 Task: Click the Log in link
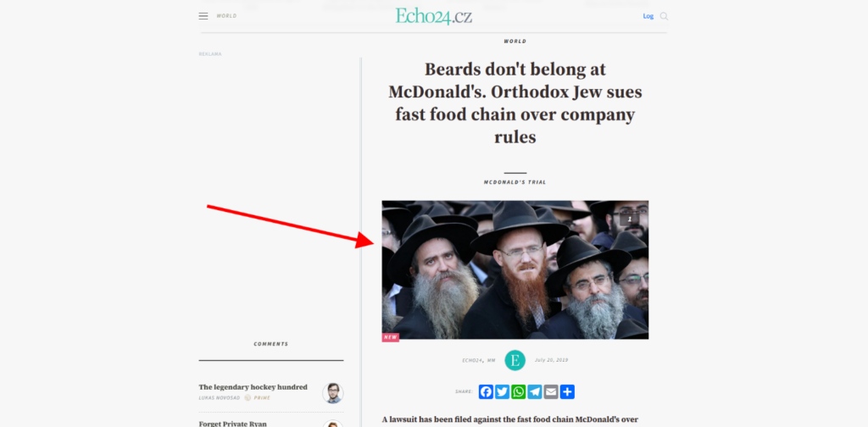coord(648,16)
